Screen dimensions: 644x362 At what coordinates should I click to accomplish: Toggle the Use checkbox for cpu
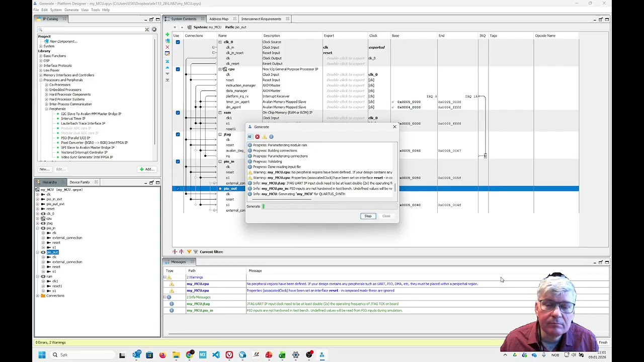[178, 69]
